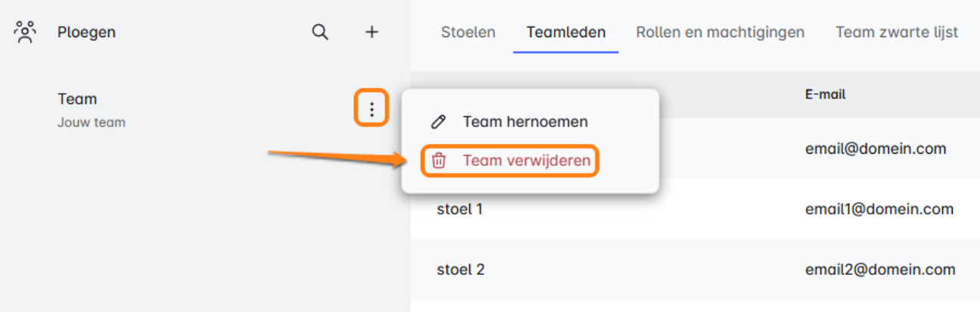Click the red trash bin icon
Viewport: 980px width, 312px height.
pyautogui.click(x=439, y=161)
